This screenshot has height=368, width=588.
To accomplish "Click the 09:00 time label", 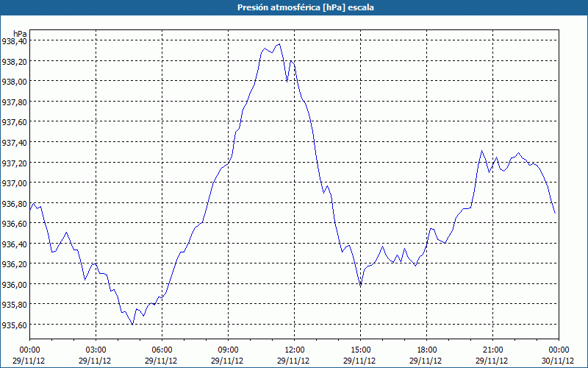I will pos(228,350).
